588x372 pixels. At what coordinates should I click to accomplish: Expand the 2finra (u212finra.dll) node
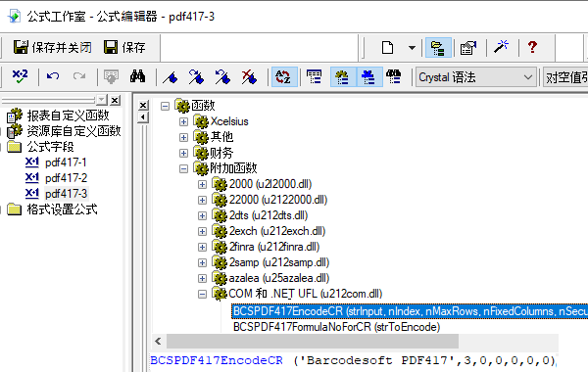click(x=202, y=248)
